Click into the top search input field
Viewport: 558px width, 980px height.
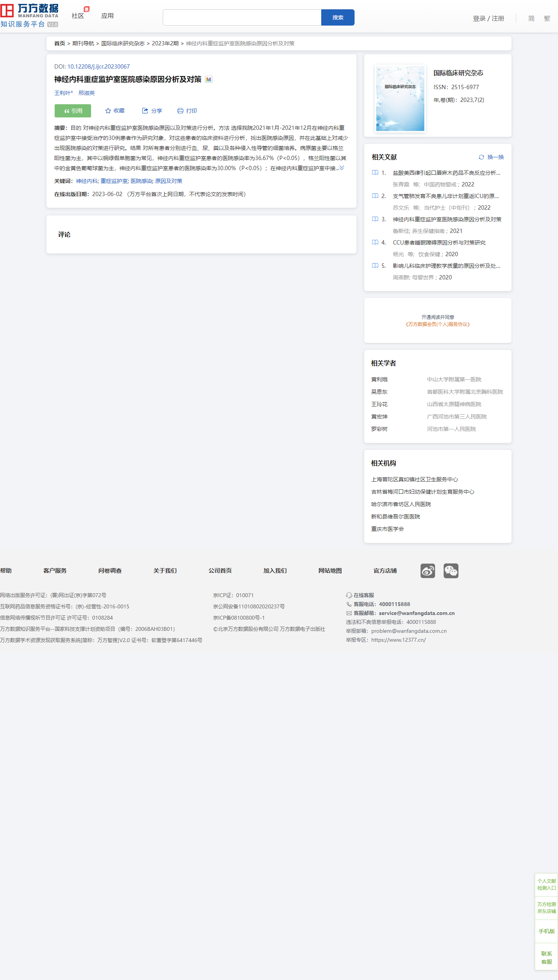[x=242, y=17]
